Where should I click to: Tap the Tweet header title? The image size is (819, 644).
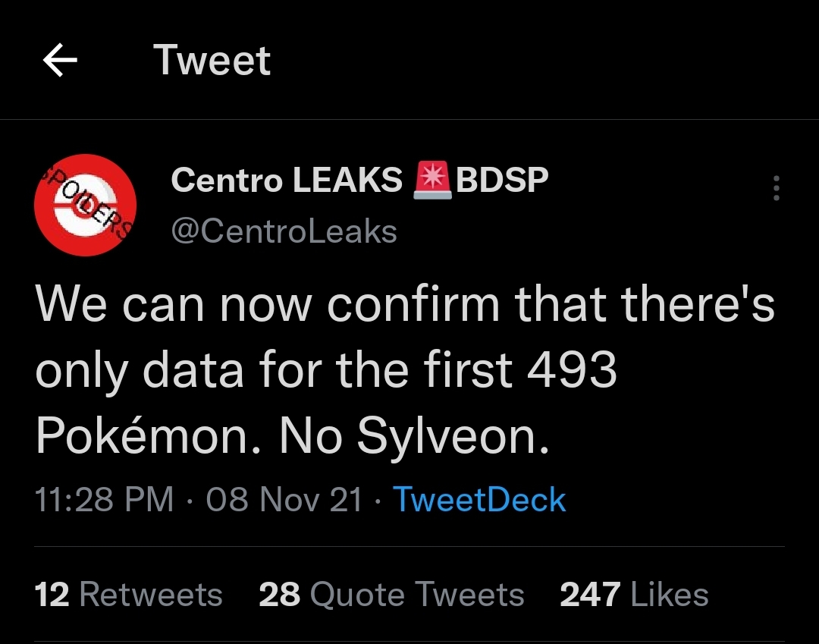click(212, 61)
